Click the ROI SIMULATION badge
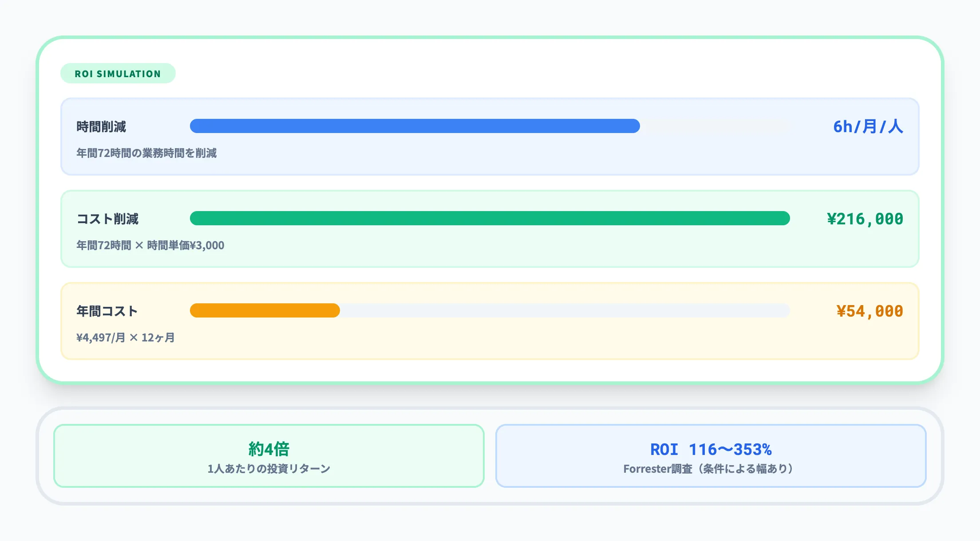This screenshot has width=980, height=541. (x=118, y=74)
